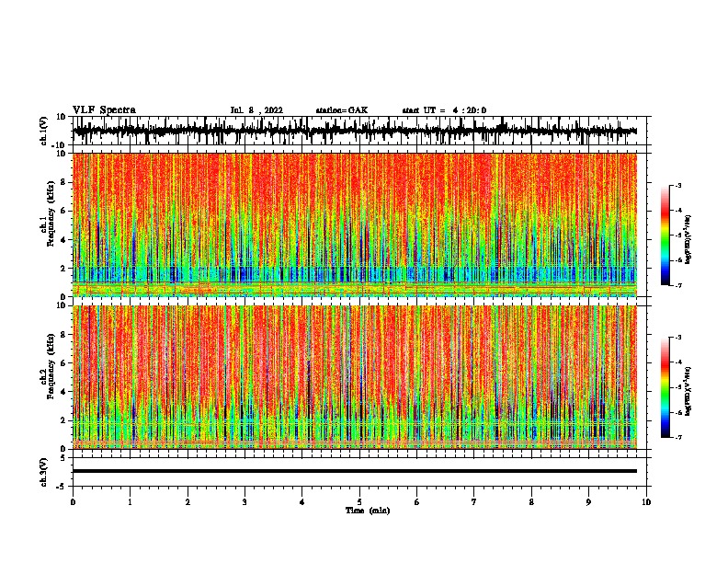The image size is (728, 563).
Task: Click the "station=GAK" header label
Action: pyautogui.click(x=342, y=110)
